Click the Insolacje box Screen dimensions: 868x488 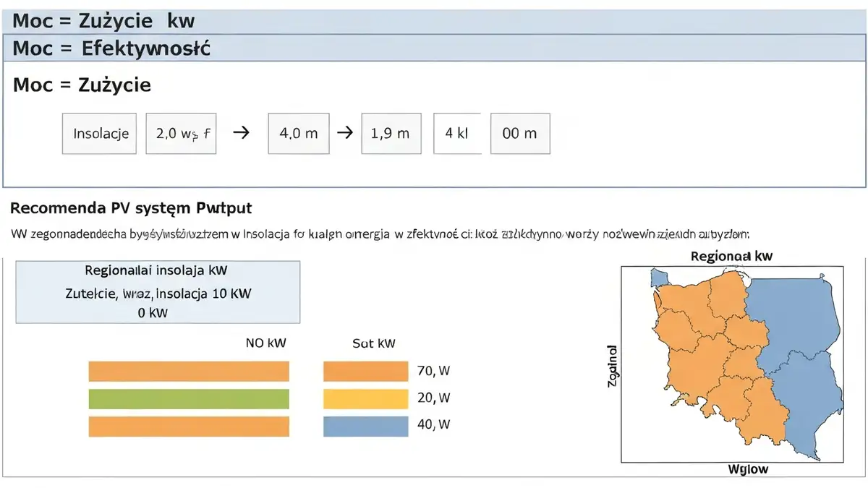pyautogui.click(x=101, y=133)
